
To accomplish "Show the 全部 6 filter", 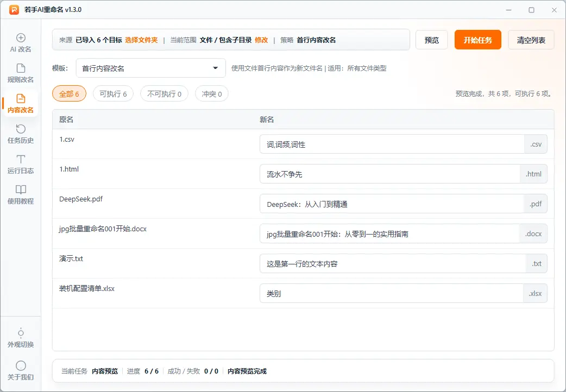I will [x=70, y=94].
